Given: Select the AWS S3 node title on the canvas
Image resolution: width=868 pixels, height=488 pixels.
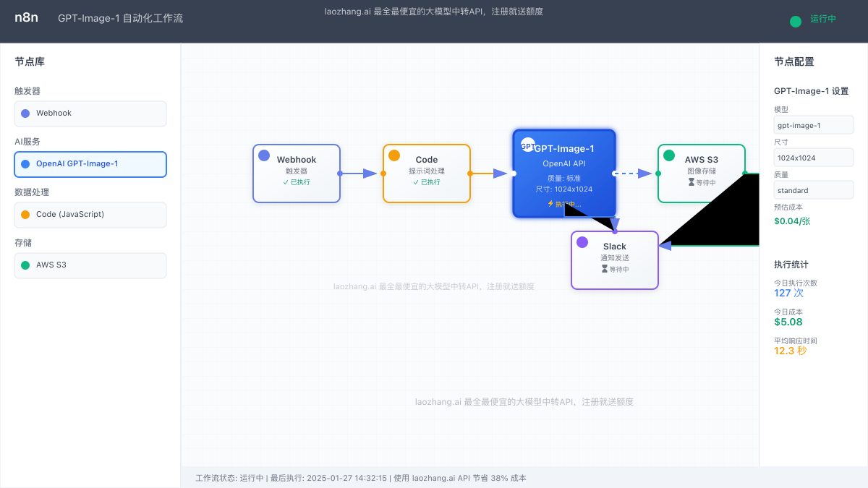Looking at the screenshot, I should pyautogui.click(x=702, y=160).
